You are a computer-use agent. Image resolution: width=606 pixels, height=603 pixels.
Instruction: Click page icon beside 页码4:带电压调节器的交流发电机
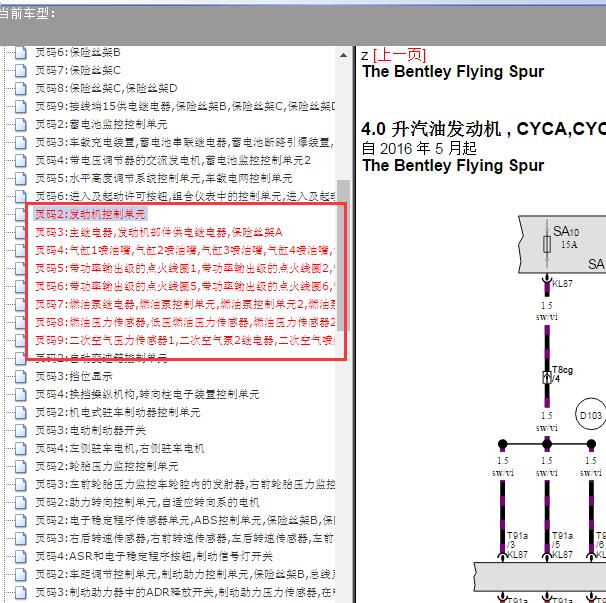tap(20, 160)
